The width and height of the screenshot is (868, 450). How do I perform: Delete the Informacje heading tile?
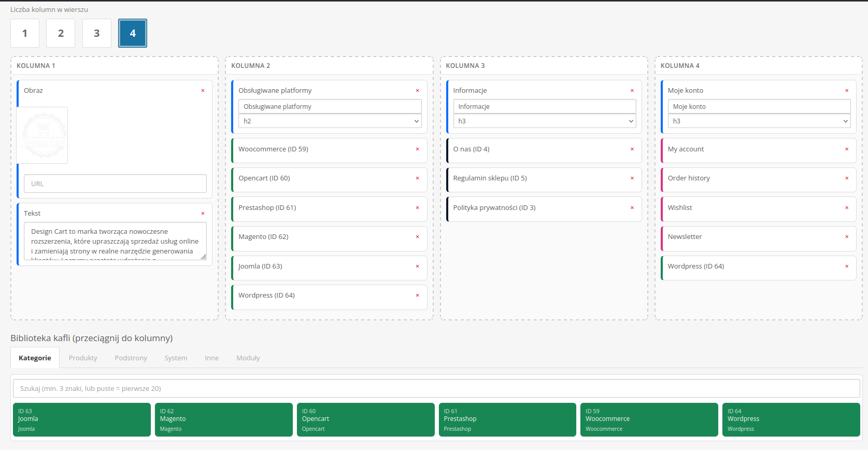[x=632, y=91]
